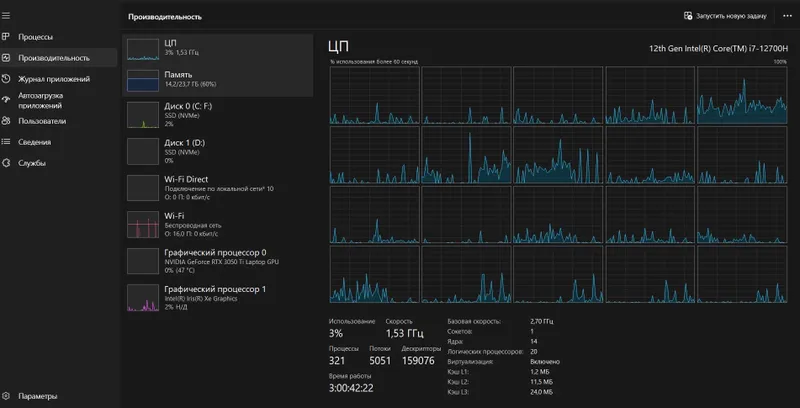The width and height of the screenshot is (800, 408).
Task: Click the Виртуализация Включено value
Action: pyautogui.click(x=545, y=362)
